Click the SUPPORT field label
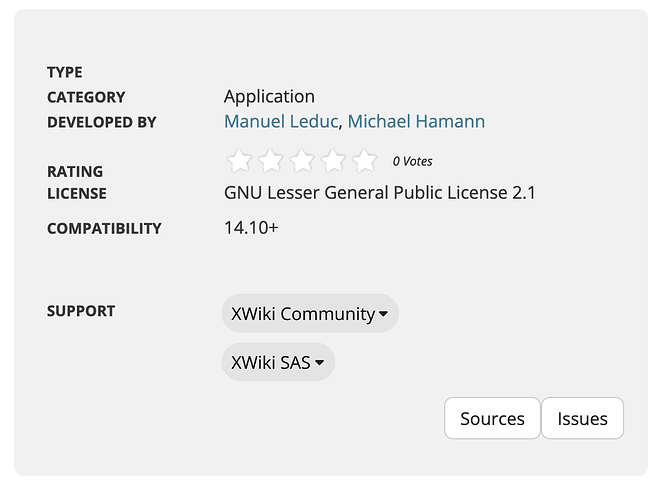The image size is (662, 500). [81, 311]
